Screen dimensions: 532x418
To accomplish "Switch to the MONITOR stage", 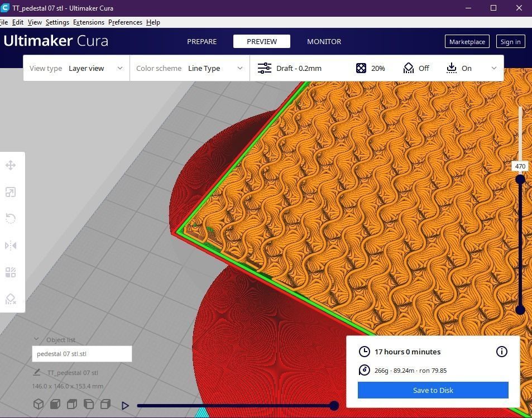I will 324,41.
